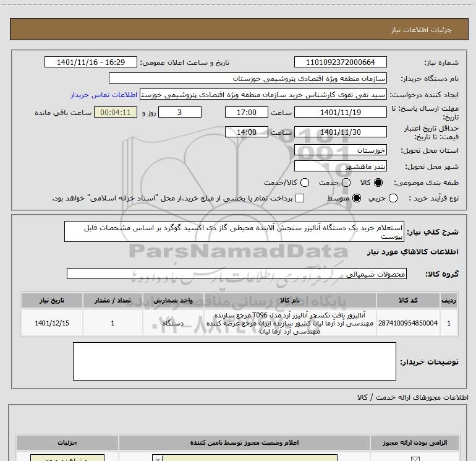476x461 pixels.
Task: Click the delivery city field بندر ماهشهر
Action: tap(340, 166)
